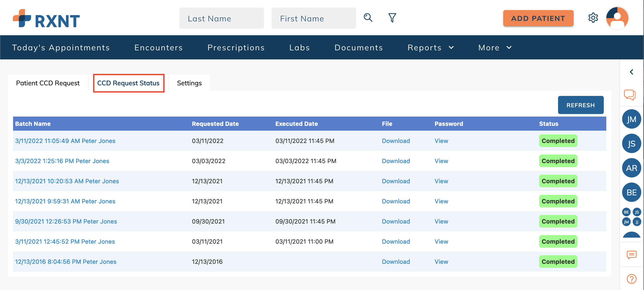Click the ADD PATIENT button

[538, 18]
